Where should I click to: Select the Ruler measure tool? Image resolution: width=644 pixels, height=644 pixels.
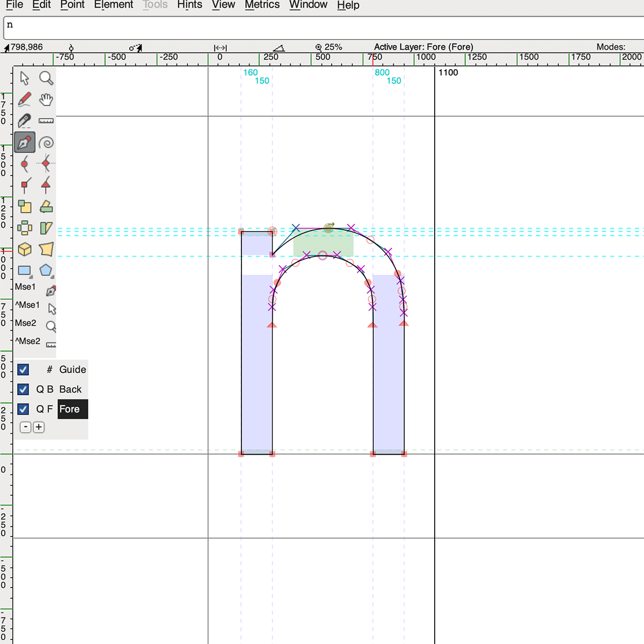[46, 121]
